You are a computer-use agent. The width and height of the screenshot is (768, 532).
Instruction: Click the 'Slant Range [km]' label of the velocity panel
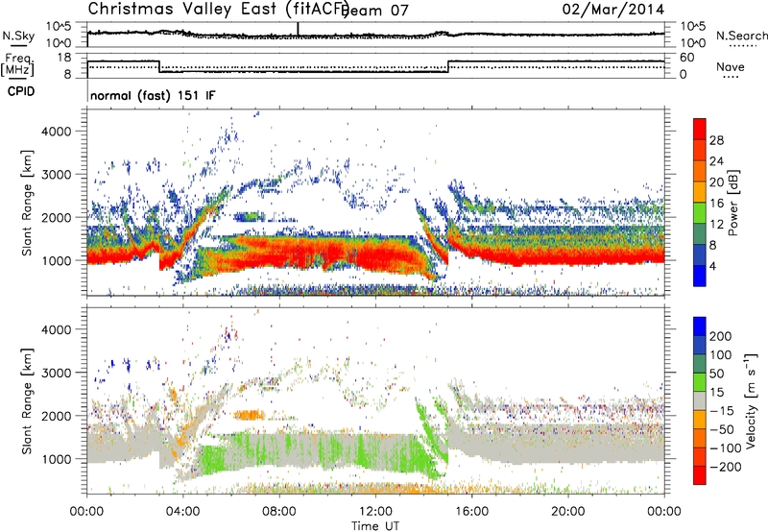point(27,401)
